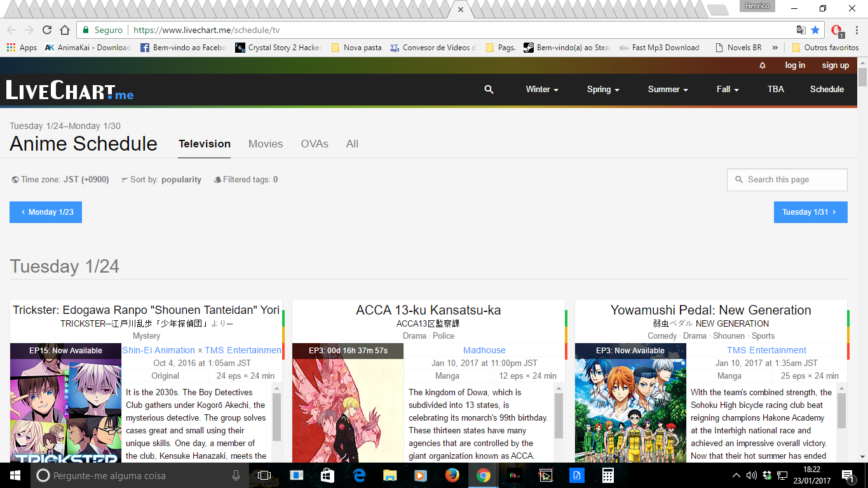Open Firefox from the taskbar
Viewport: 868px width, 488px height.
(x=452, y=475)
